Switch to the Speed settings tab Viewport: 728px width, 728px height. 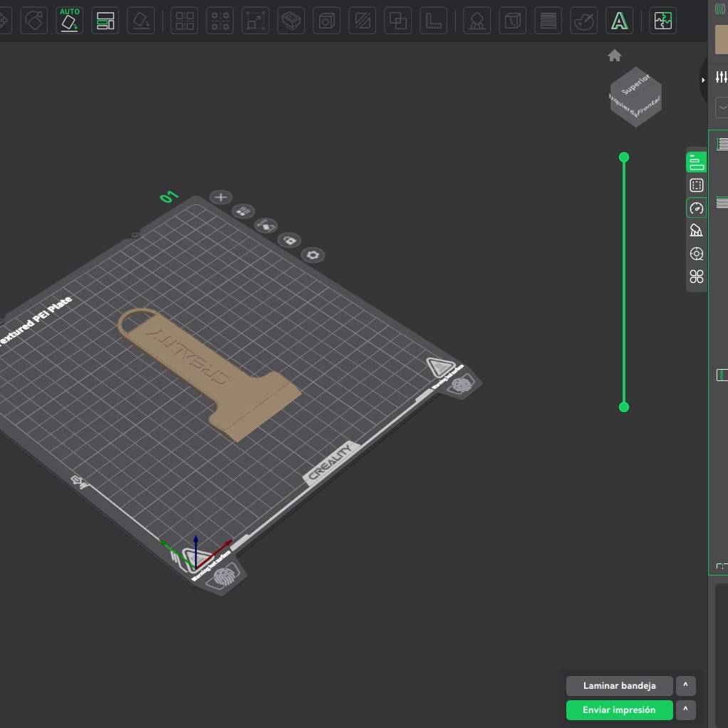pyautogui.click(x=697, y=208)
